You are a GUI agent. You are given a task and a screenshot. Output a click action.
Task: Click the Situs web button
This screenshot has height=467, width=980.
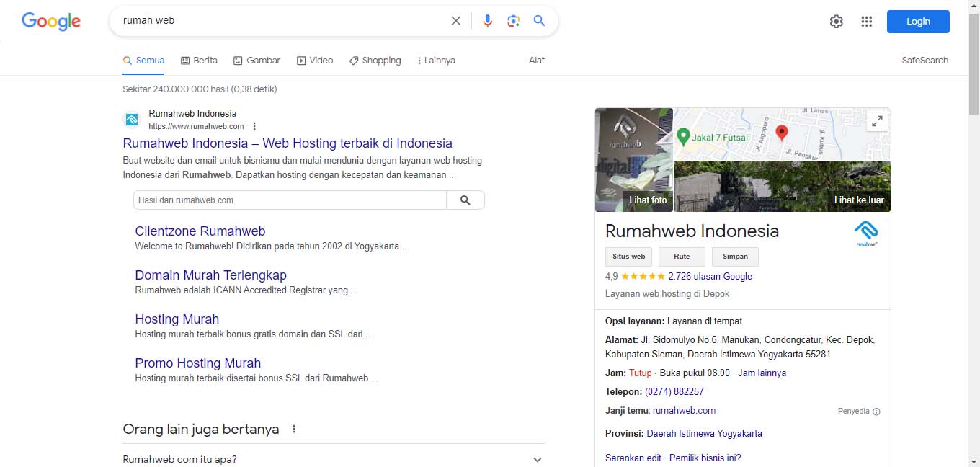point(629,257)
